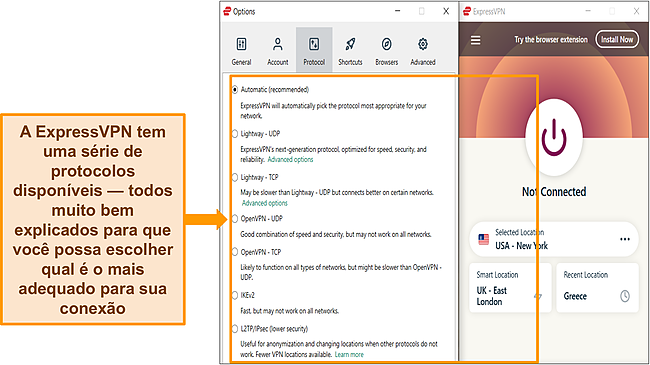Select USA - New York selected location
The image size is (650, 365).
coord(553,239)
